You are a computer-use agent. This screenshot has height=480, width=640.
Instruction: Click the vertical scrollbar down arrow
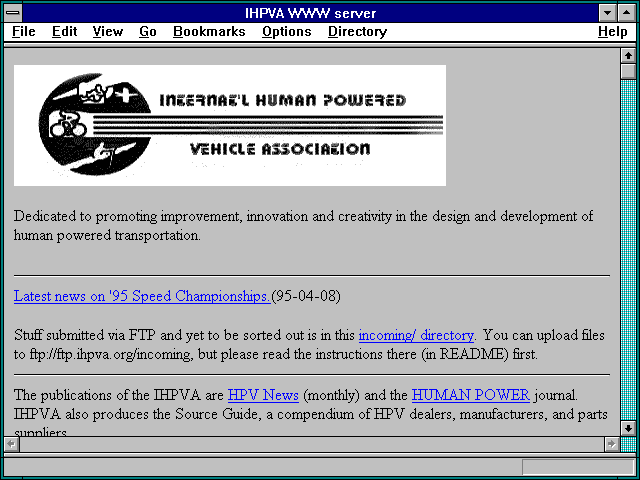click(628, 428)
